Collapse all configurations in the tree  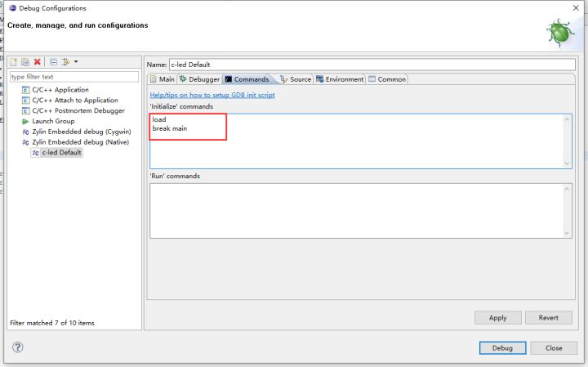[x=54, y=62]
